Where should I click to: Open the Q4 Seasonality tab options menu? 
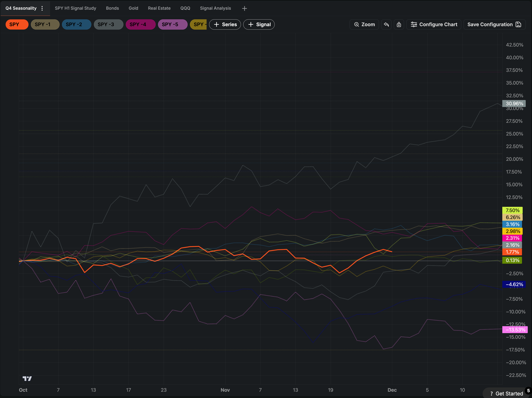pos(42,8)
